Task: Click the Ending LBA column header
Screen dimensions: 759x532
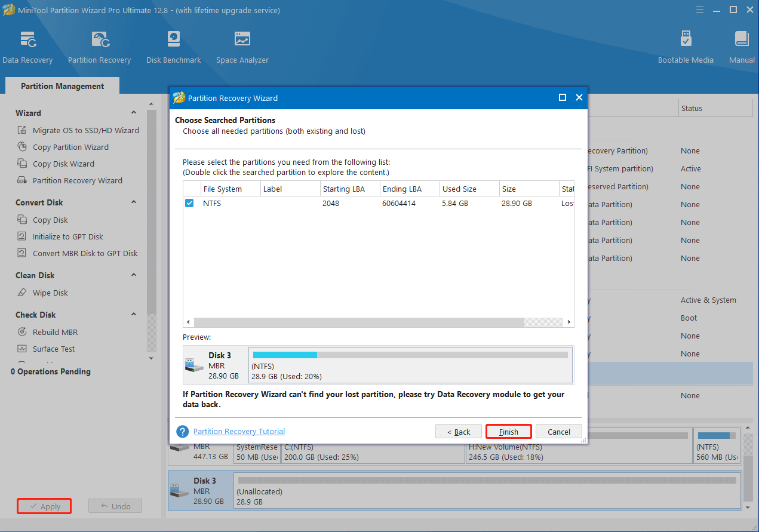Action: point(410,189)
